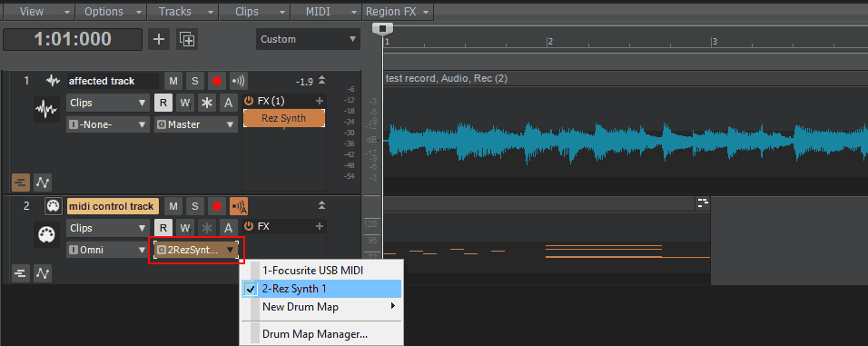Click the duplicate track icon
868x346 pixels.
[x=187, y=39]
